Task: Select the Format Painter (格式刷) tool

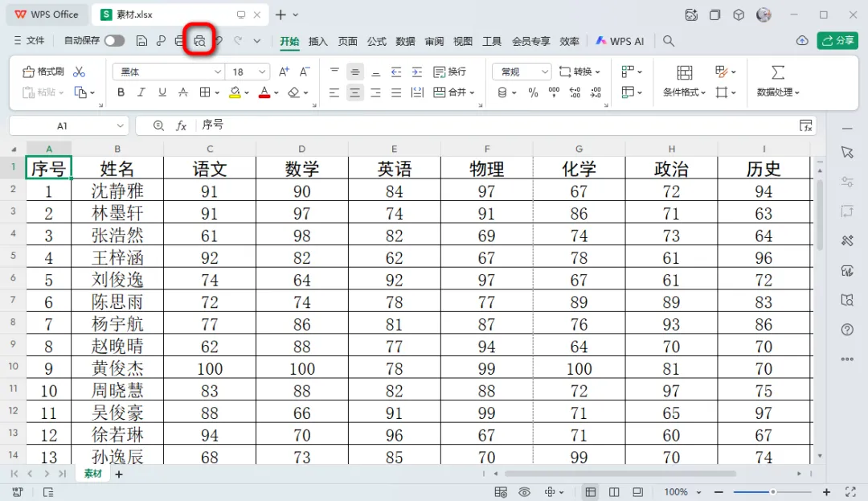Action: click(43, 72)
